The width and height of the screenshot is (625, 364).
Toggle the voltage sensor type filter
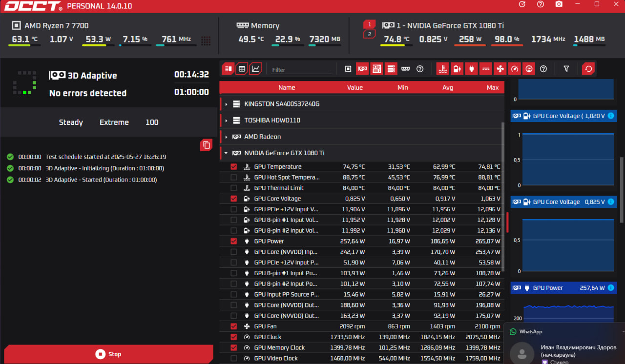point(457,69)
